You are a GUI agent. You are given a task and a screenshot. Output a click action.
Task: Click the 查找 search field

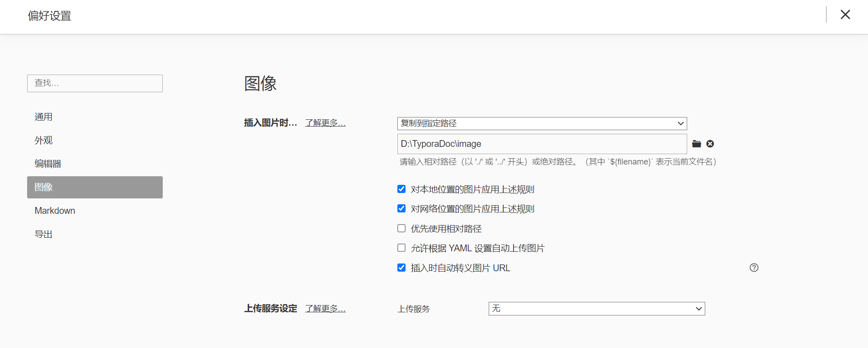click(95, 83)
